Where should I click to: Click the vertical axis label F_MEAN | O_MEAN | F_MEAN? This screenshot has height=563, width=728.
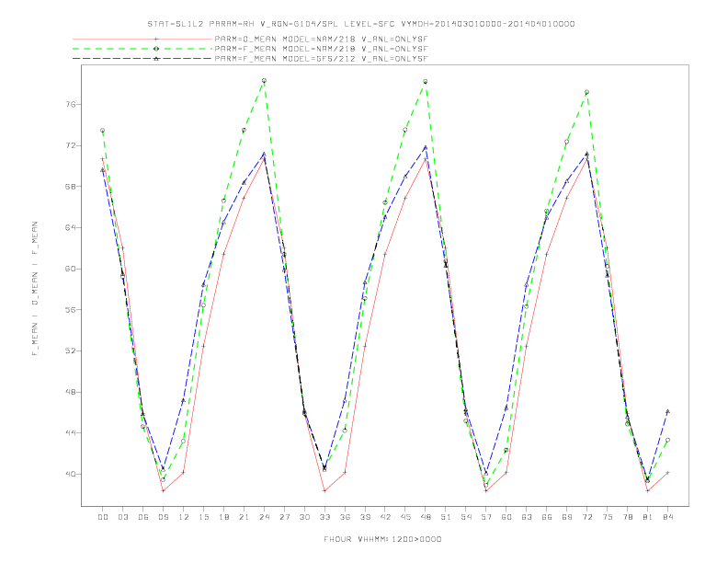(35, 289)
